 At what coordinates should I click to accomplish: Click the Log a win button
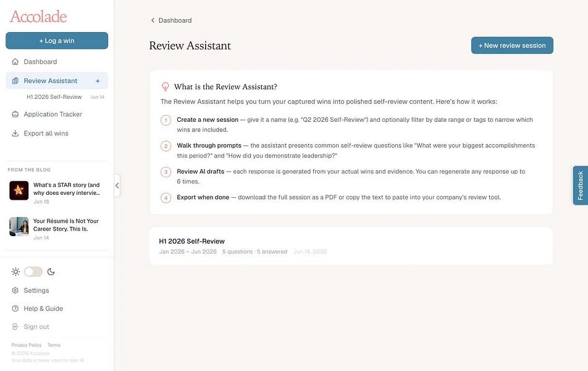pyautogui.click(x=57, y=41)
